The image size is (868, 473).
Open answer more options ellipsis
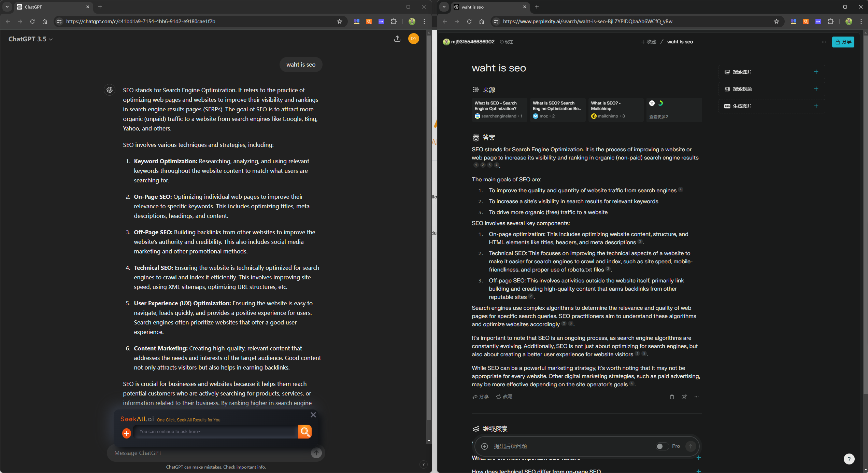click(696, 397)
